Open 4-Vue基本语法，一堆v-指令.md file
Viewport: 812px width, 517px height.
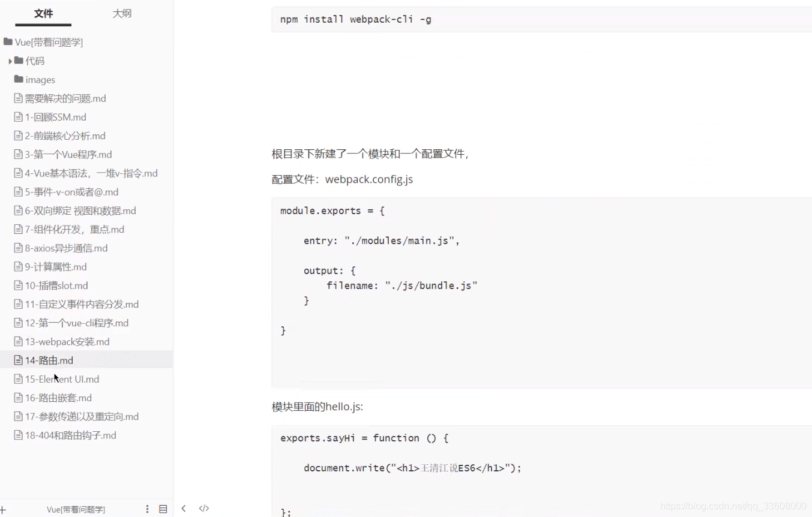point(91,173)
